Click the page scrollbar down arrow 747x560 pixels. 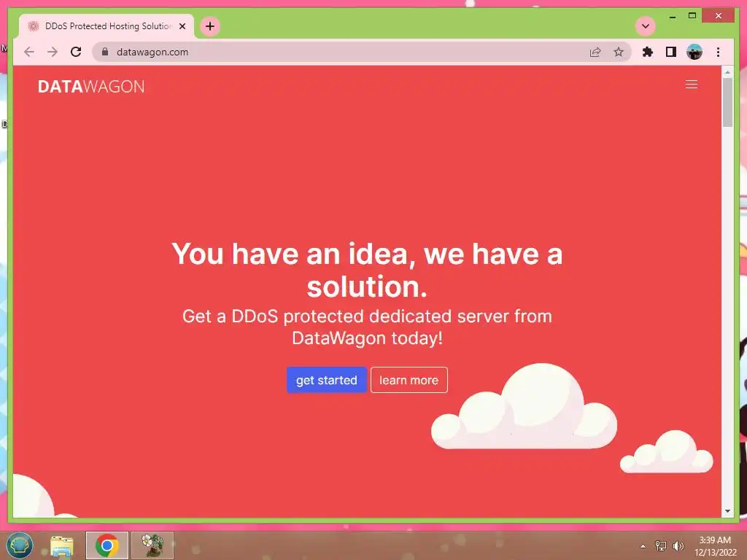(x=727, y=511)
